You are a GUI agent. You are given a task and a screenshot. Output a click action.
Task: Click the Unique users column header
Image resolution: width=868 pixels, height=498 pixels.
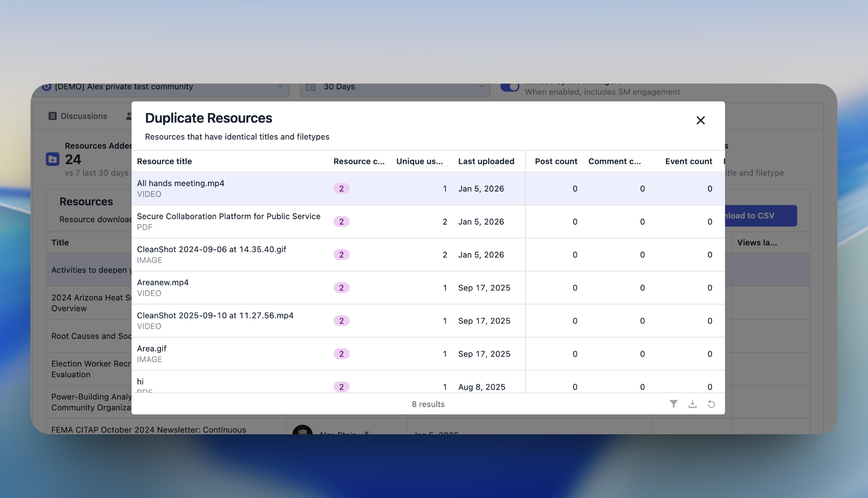(419, 161)
